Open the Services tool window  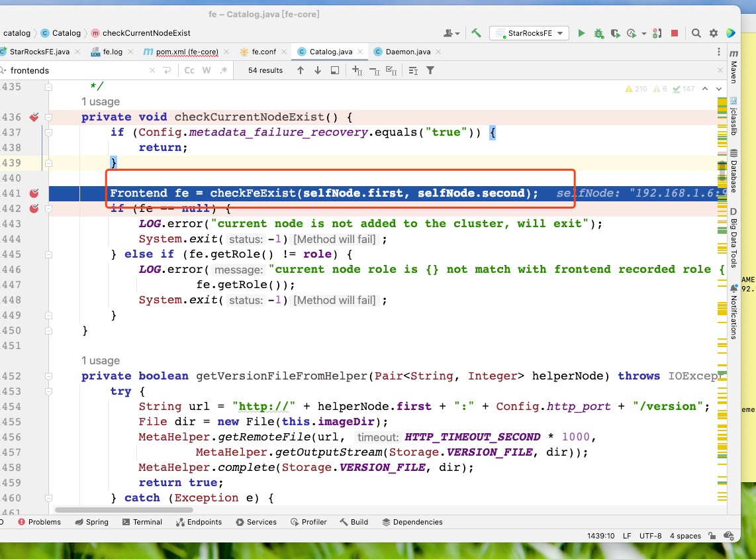(256, 522)
